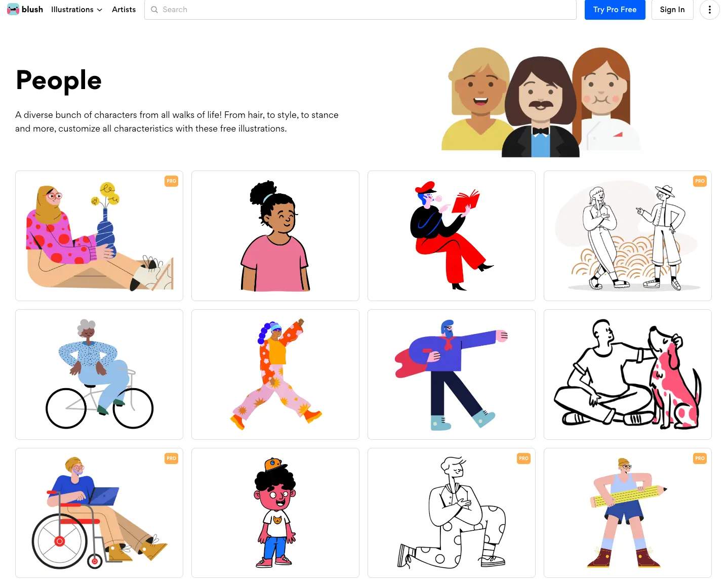Click PRO badge on wheelchair illustration

coord(172,458)
